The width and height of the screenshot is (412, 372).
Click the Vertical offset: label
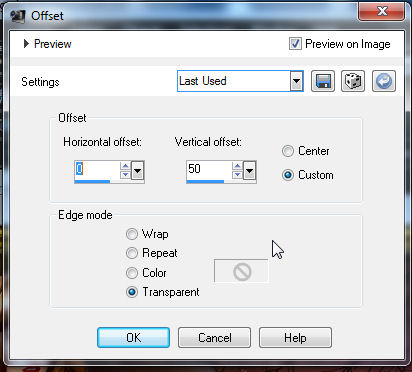pos(208,142)
